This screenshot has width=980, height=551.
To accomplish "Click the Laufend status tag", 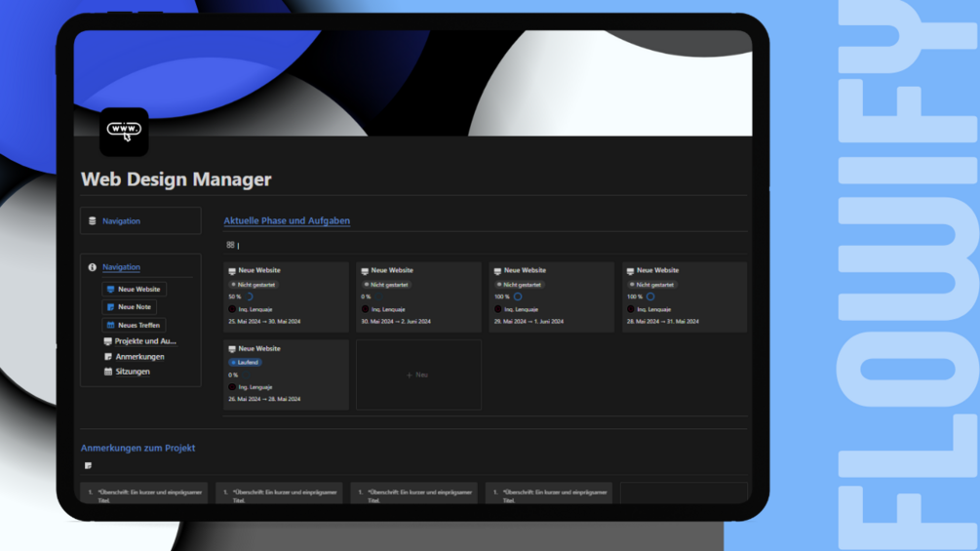I will (x=245, y=363).
